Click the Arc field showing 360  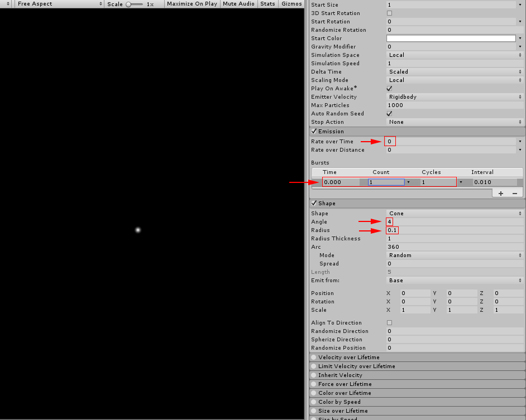click(x=455, y=247)
